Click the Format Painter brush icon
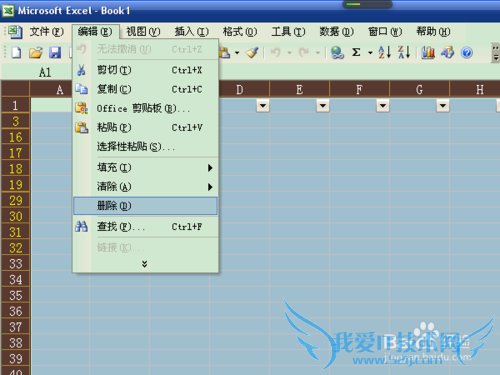The width and height of the screenshot is (500, 375). coord(252,52)
